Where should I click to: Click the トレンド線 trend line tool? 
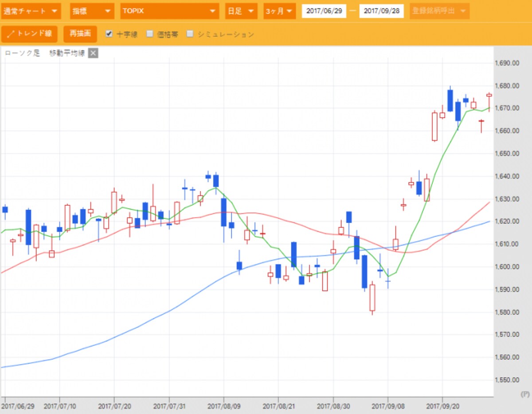[29, 34]
